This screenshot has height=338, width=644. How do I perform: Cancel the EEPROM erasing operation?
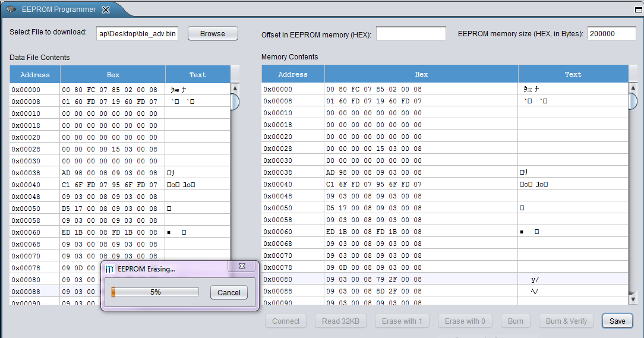point(229,292)
